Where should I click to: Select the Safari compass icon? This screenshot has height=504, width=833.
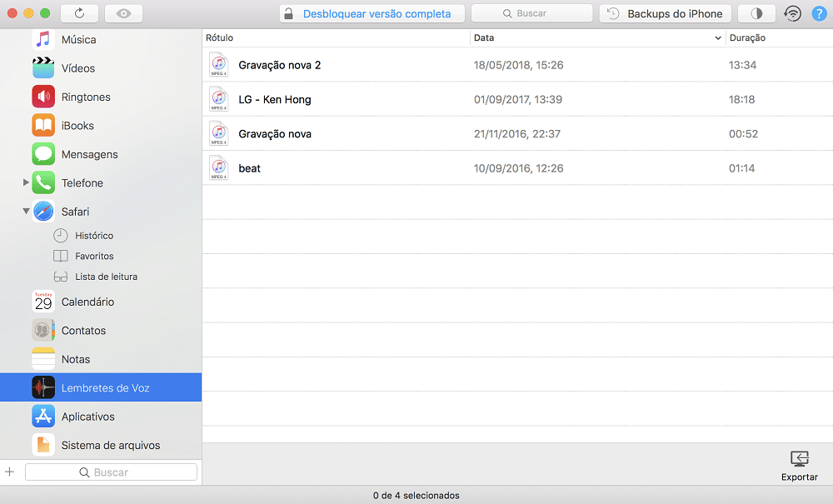tap(43, 212)
